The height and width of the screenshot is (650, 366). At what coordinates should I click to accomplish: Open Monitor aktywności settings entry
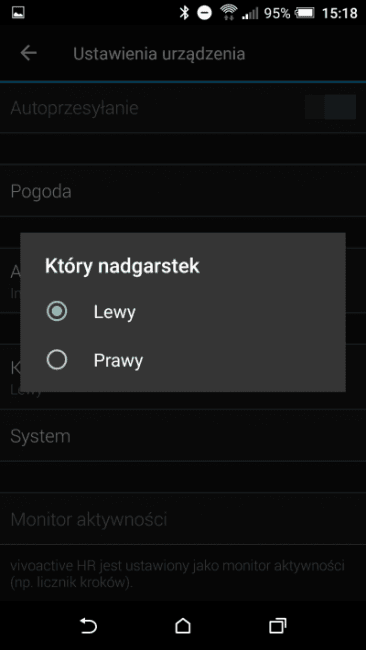(x=183, y=519)
